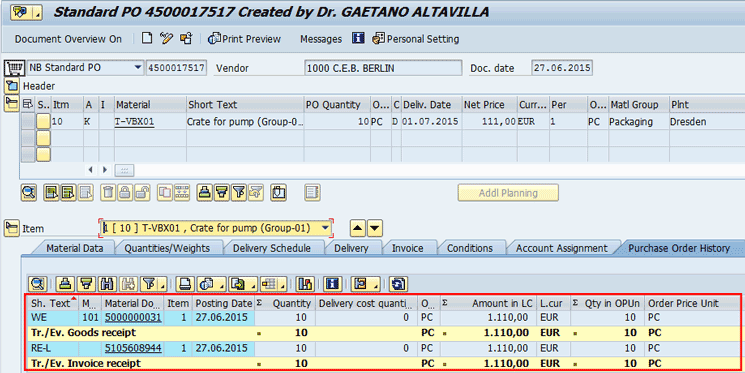Click the Print icon in PO history toolbar

185,284
